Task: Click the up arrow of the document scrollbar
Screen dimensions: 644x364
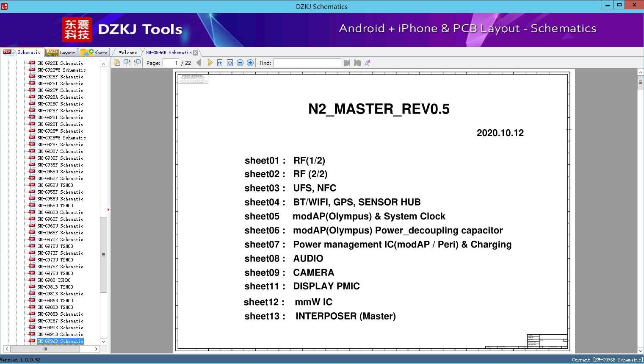Action: point(641,72)
